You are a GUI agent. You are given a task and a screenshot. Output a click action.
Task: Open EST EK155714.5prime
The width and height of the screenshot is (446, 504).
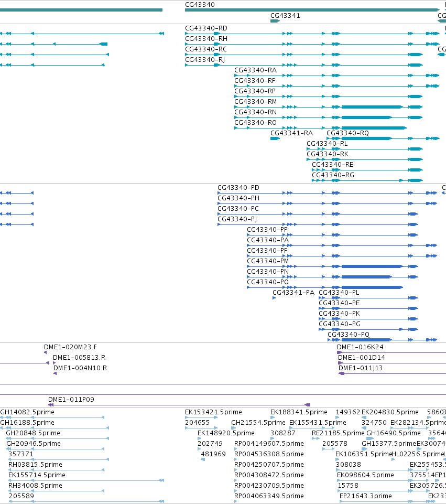[x=37, y=475]
